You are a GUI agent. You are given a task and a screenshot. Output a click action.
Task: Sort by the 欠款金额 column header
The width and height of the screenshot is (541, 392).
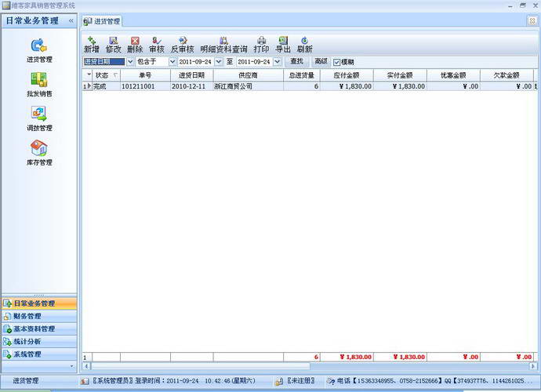click(507, 75)
